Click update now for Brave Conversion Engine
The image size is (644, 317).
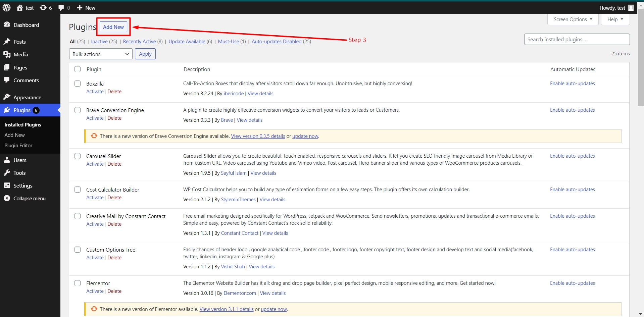[305, 136]
